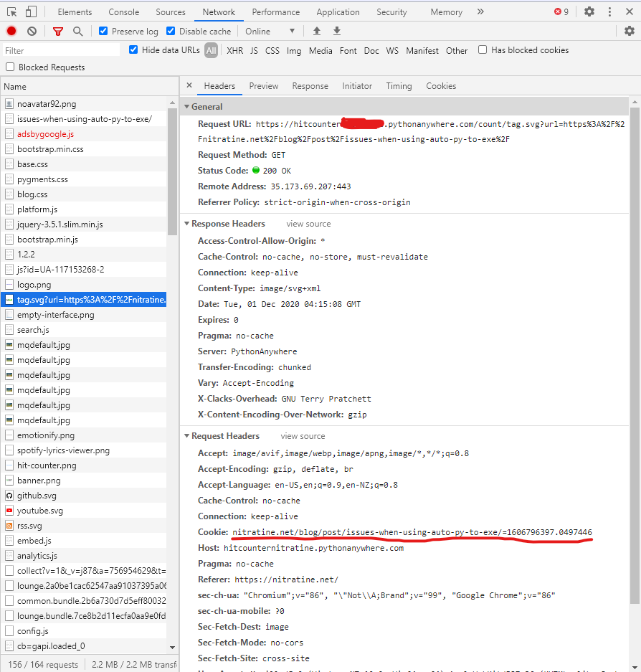The height and width of the screenshot is (672, 641).
Task: Clear the network log
Action: pos(32,31)
